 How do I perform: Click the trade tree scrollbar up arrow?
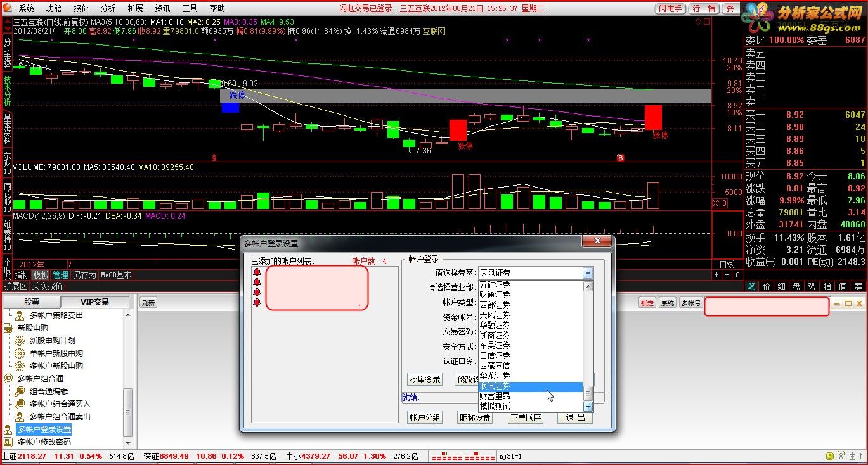[128, 315]
